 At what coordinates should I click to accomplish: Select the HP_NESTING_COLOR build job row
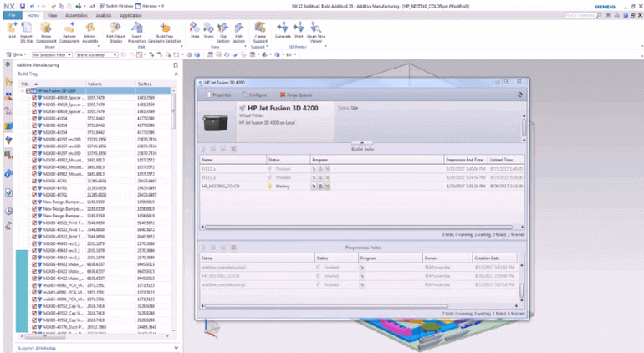[362, 187]
